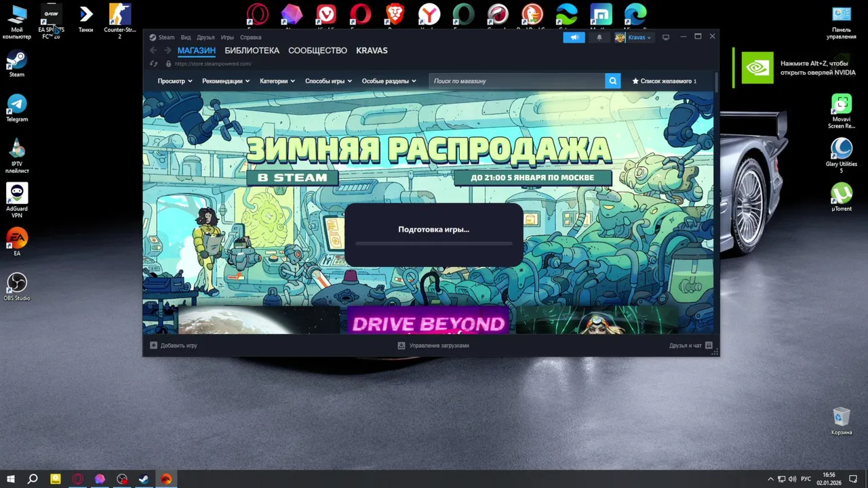Switch РУС keyboard language indicator
The width and height of the screenshot is (868, 488).
pyautogui.click(x=806, y=479)
